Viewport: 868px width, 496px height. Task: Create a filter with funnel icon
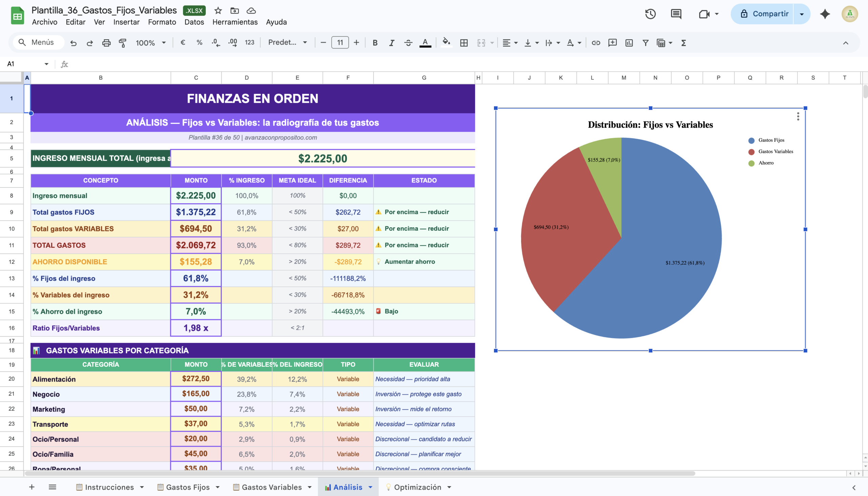coord(645,43)
